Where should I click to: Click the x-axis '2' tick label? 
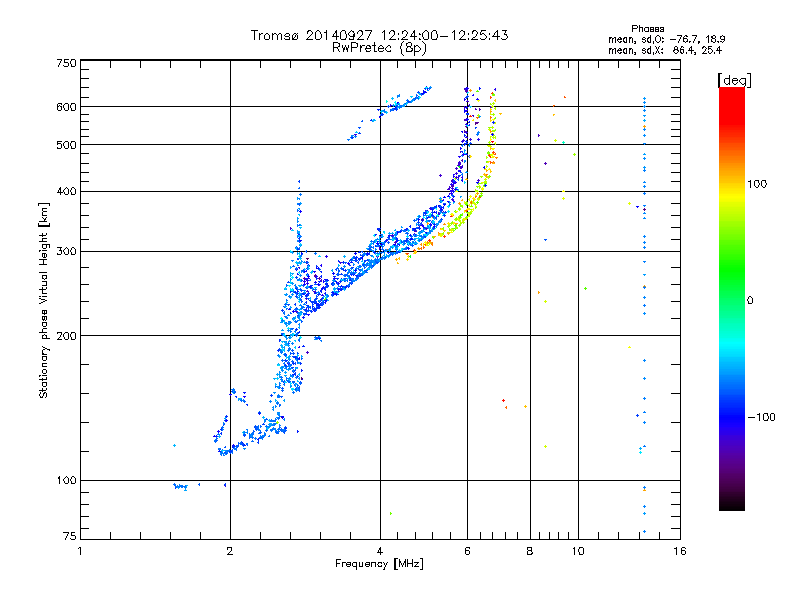click(230, 551)
